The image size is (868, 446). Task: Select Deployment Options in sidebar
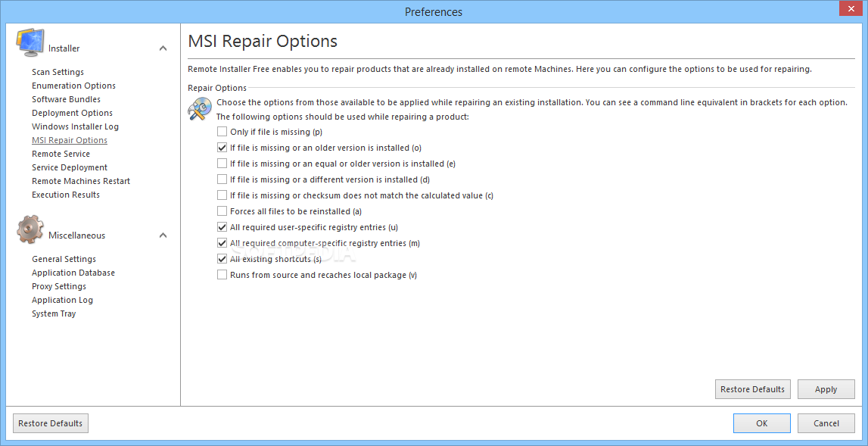[x=72, y=113]
